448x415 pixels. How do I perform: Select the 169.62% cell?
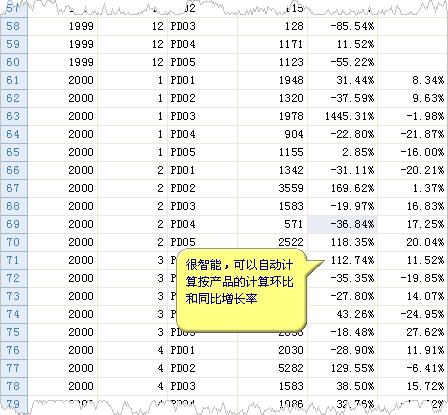[342, 188]
